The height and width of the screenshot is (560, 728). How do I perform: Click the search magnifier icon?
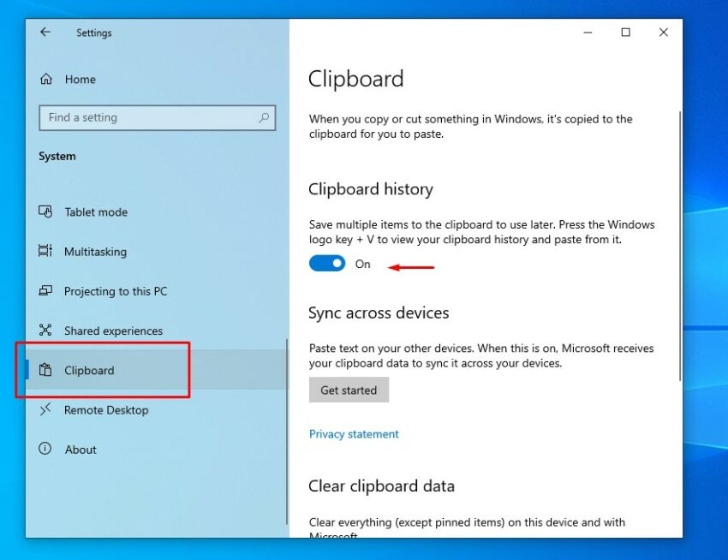click(x=264, y=117)
